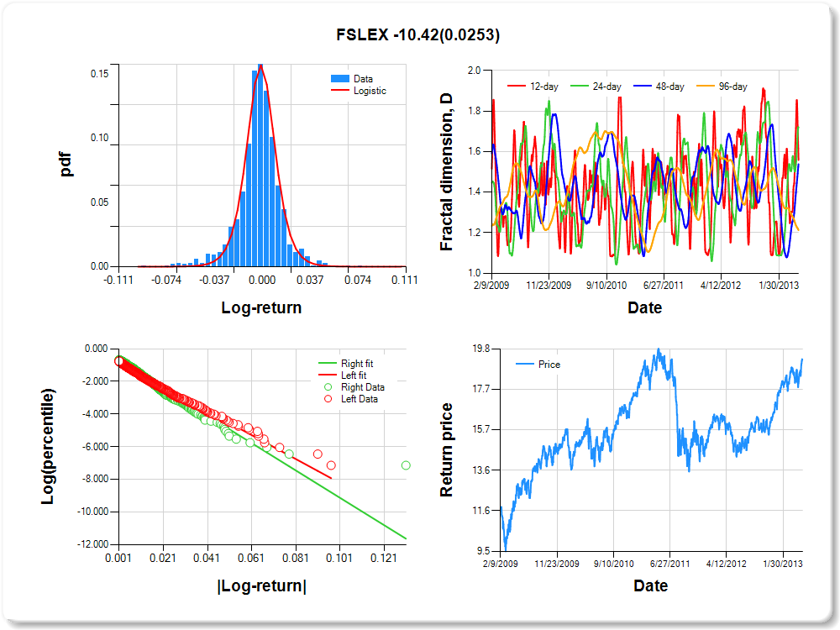The width and height of the screenshot is (840, 630).
Task: Click the -10.000 tick on Log(percentile) axis
Action: pos(93,512)
